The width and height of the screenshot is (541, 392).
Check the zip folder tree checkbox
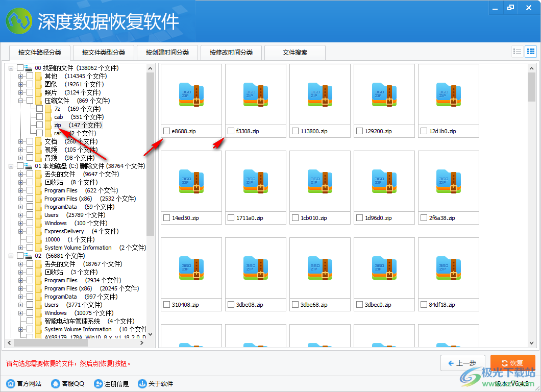tap(40, 125)
